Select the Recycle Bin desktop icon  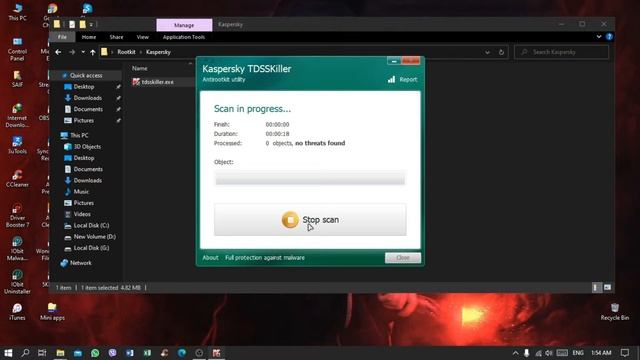click(615, 311)
